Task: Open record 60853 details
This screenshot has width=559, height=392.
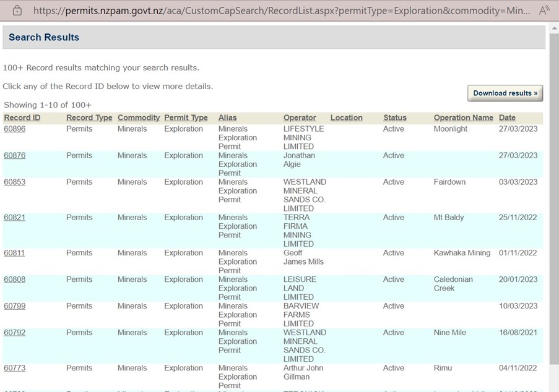Action: tap(15, 182)
